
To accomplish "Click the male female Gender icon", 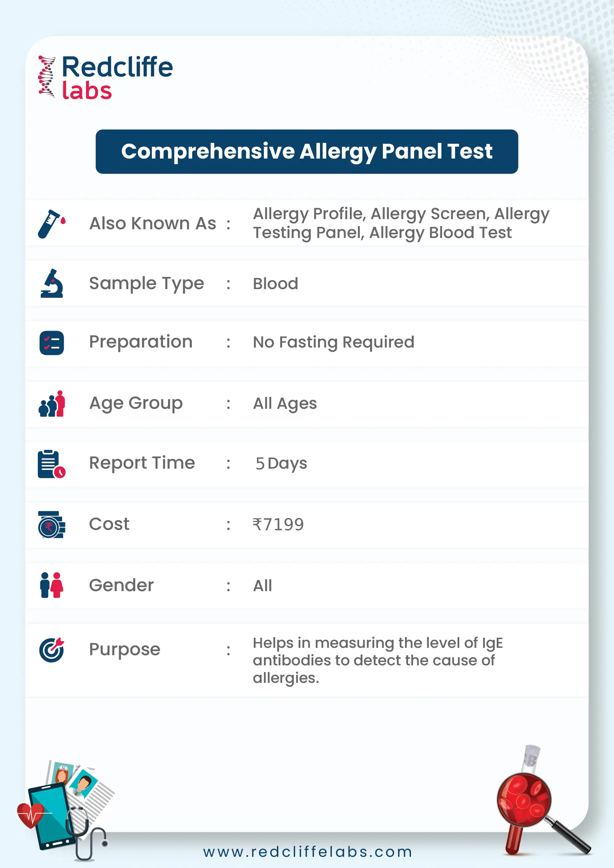I will pyautogui.click(x=52, y=585).
